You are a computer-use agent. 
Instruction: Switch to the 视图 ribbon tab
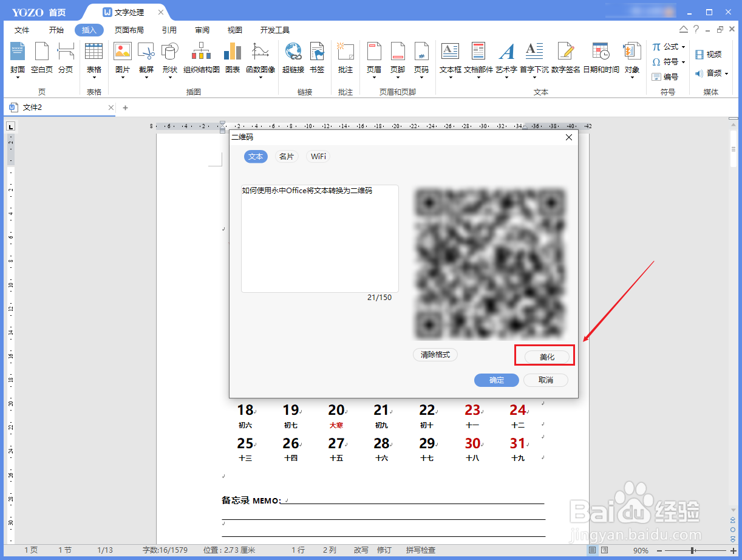pos(235,30)
